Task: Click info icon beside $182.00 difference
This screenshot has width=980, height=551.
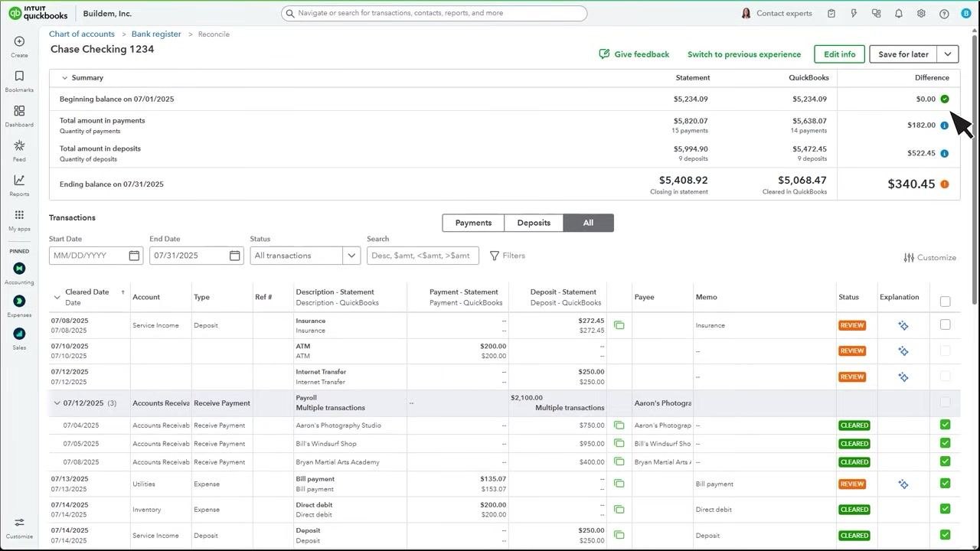Action: [x=944, y=126]
